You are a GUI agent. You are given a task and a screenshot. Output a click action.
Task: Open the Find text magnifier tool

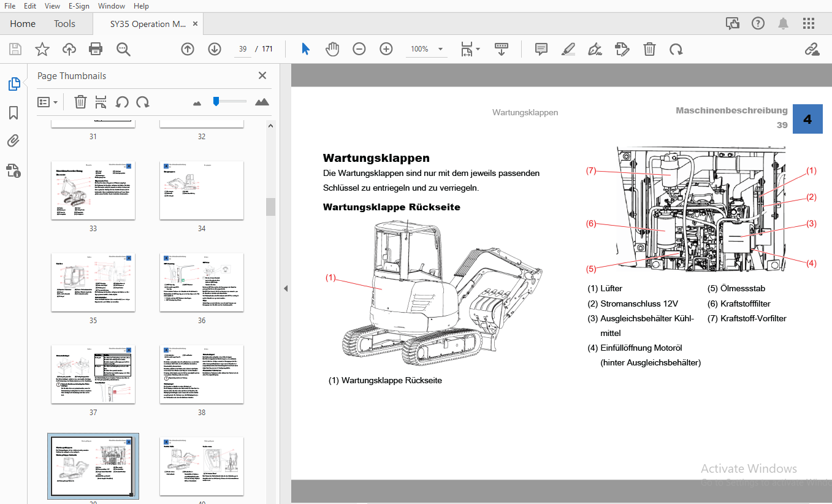pyautogui.click(x=124, y=49)
